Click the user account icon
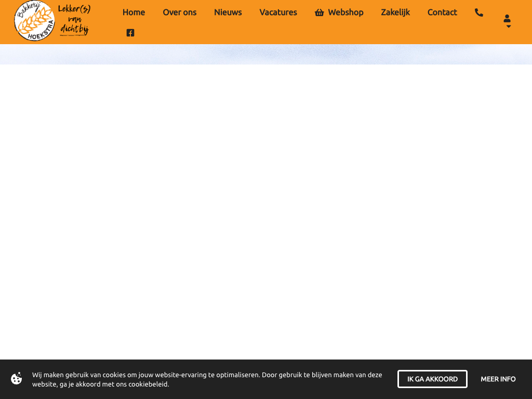This screenshot has width=532, height=399. 507,18
